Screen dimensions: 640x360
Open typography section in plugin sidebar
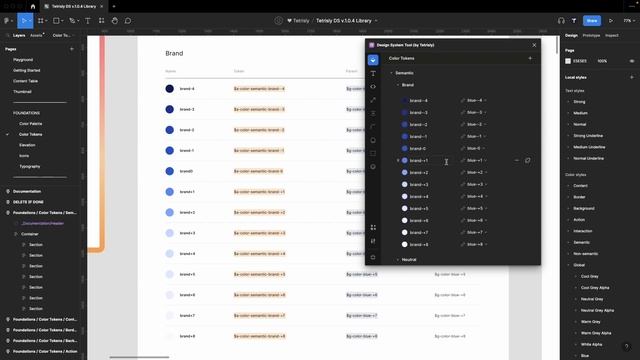[373, 73]
